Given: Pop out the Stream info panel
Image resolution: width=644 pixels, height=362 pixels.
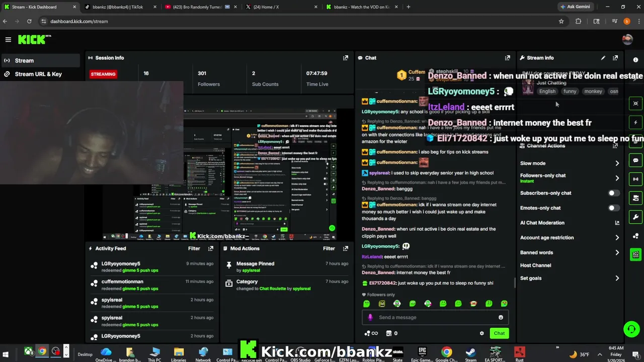Looking at the screenshot, I should pyautogui.click(x=615, y=58).
